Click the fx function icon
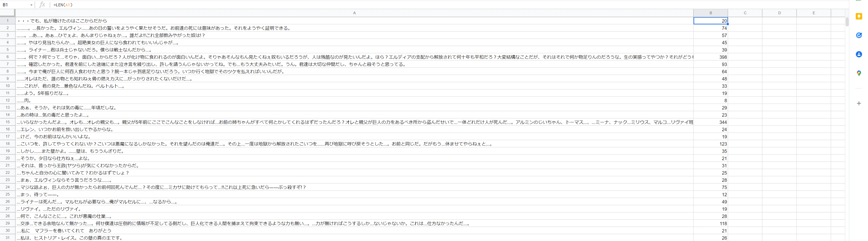Screen dimensions: 868x241 42,5
